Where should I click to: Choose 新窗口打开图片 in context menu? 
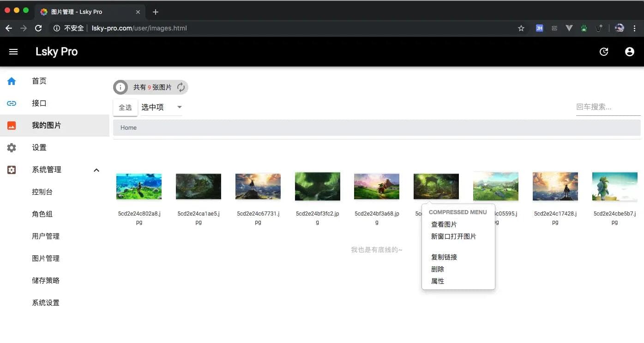pyautogui.click(x=454, y=236)
